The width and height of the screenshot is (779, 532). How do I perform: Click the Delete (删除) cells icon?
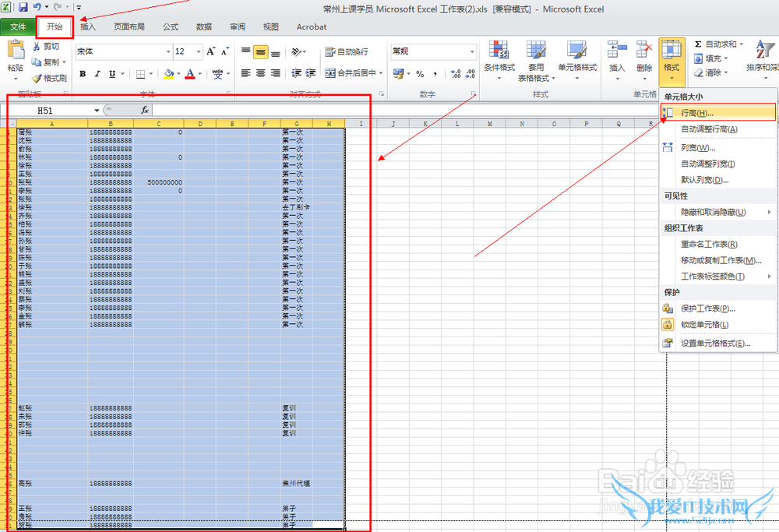[x=643, y=57]
